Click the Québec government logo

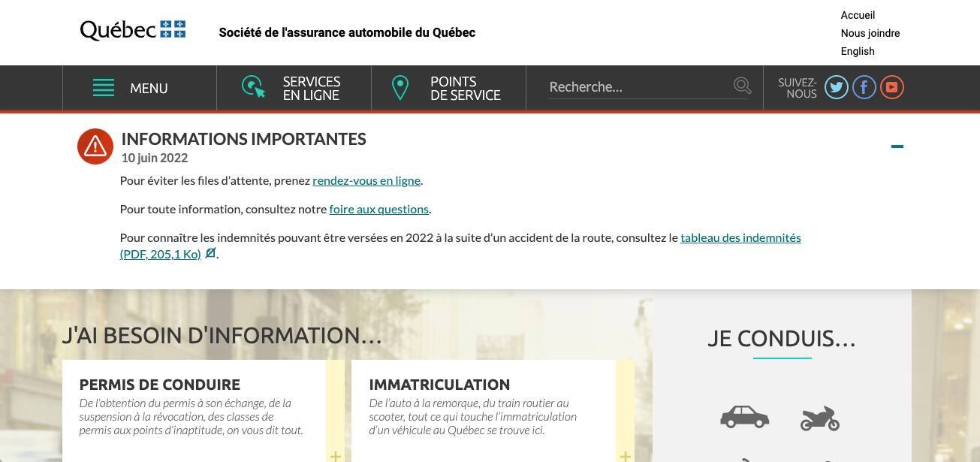133,30
